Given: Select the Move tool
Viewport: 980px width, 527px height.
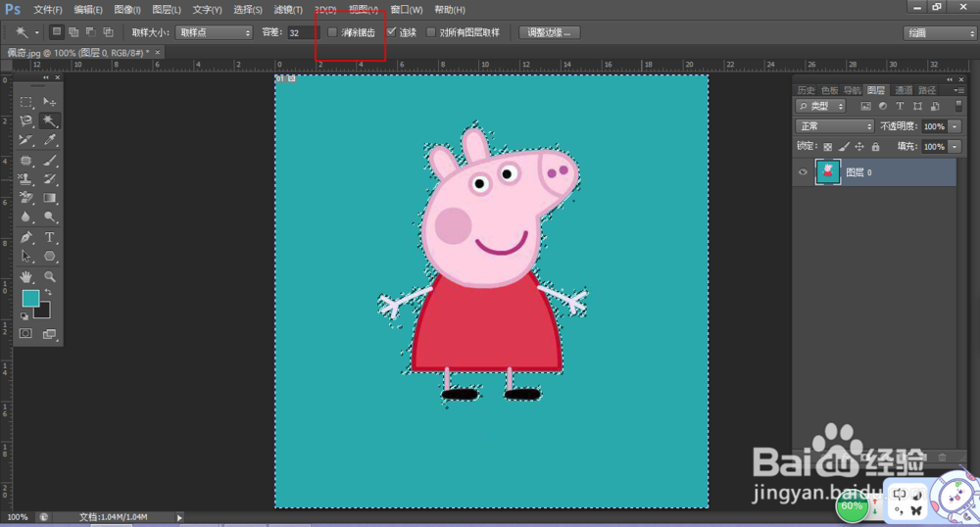Looking at the screenshot, I should tap(49, 101).
